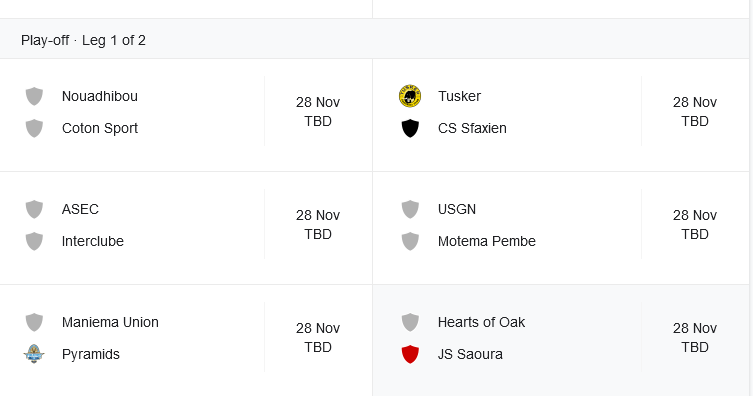
Task: Click the vertical scrollbar on the right edge
Action: click(x=751, y=198)
